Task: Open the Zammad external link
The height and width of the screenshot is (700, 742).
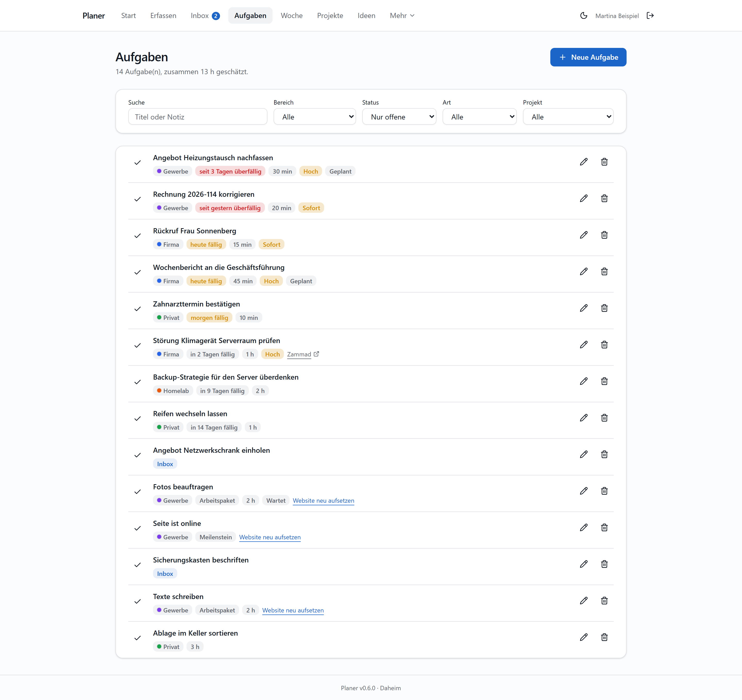Action: tap(303, 354)
